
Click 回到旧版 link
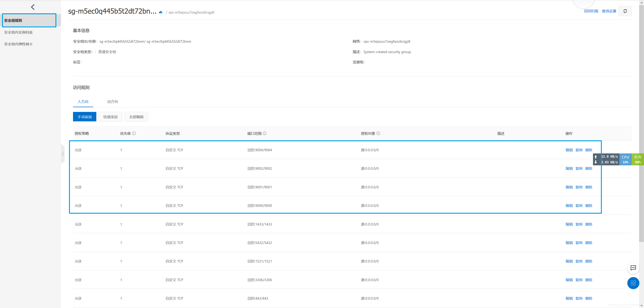(x=591, y=11)
